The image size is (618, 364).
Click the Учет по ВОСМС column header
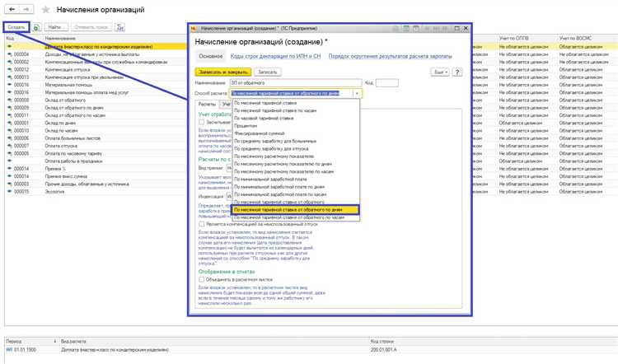pyautogui.click(x=575, y=39)
